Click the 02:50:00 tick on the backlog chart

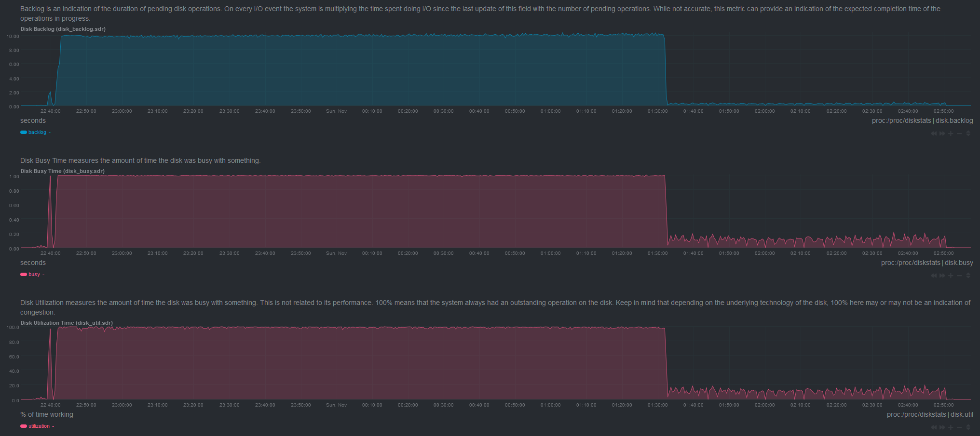tap(944, 111)
